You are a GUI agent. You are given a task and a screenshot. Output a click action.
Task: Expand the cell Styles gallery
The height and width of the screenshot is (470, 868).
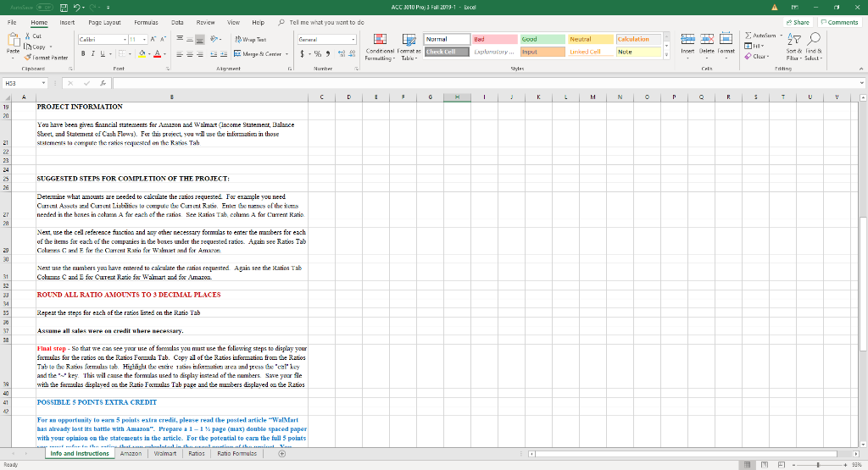666,55
